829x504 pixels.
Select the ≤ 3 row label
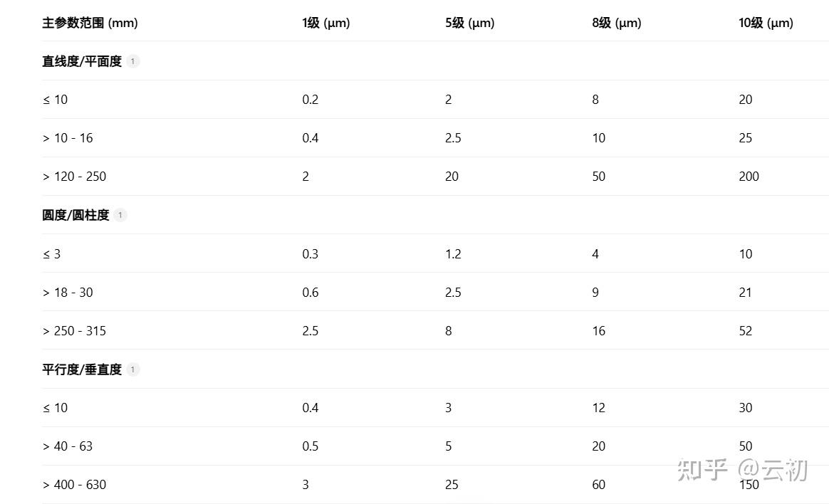51,254
